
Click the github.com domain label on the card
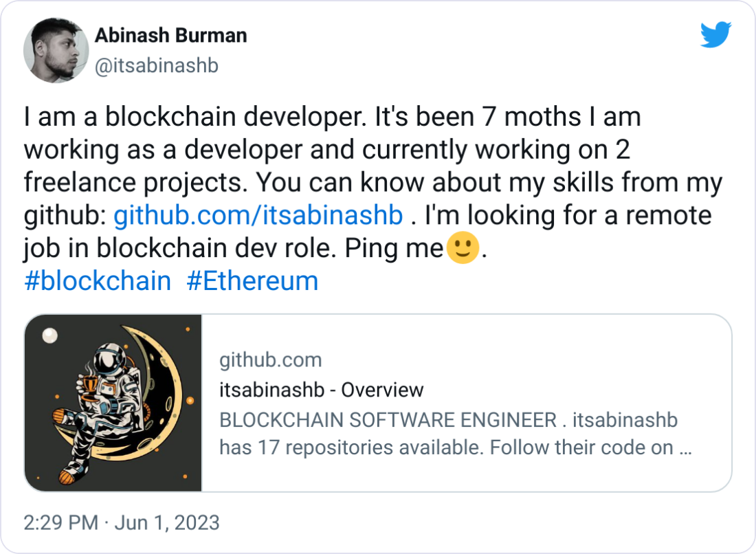(x=271, y=359)
